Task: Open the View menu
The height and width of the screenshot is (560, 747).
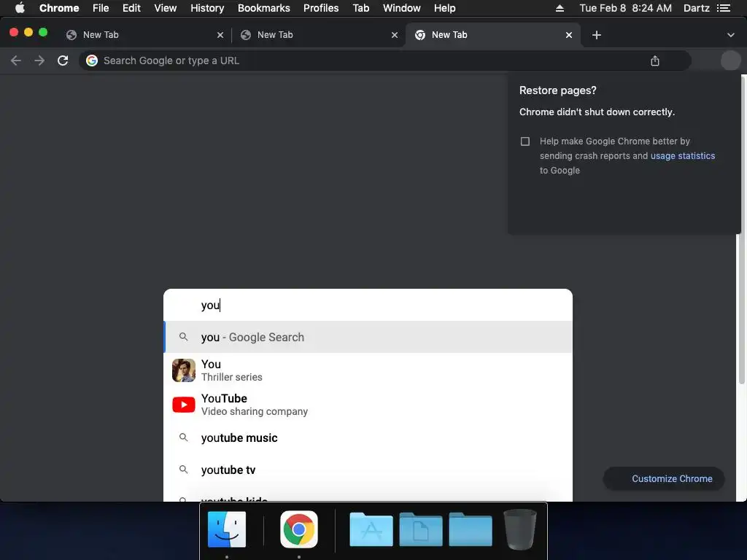Action: click(x=166, y=8)
